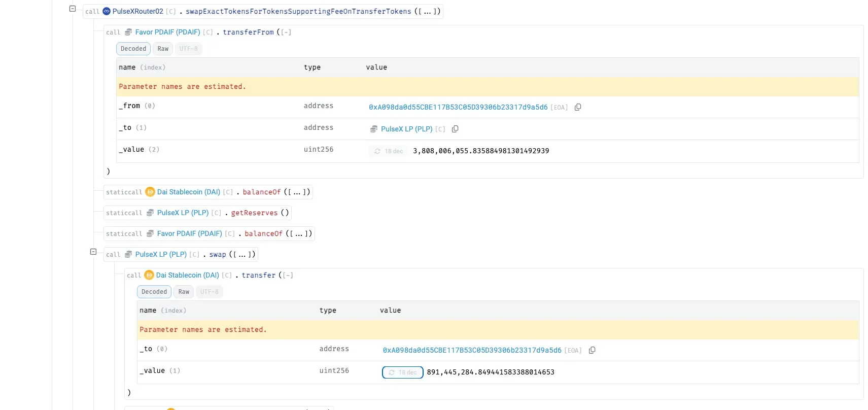The width and height of the screenshot is (868, 410).
Task: Open Favor PDAIF link in balanceOf staticcall
Action: [190, 233]
